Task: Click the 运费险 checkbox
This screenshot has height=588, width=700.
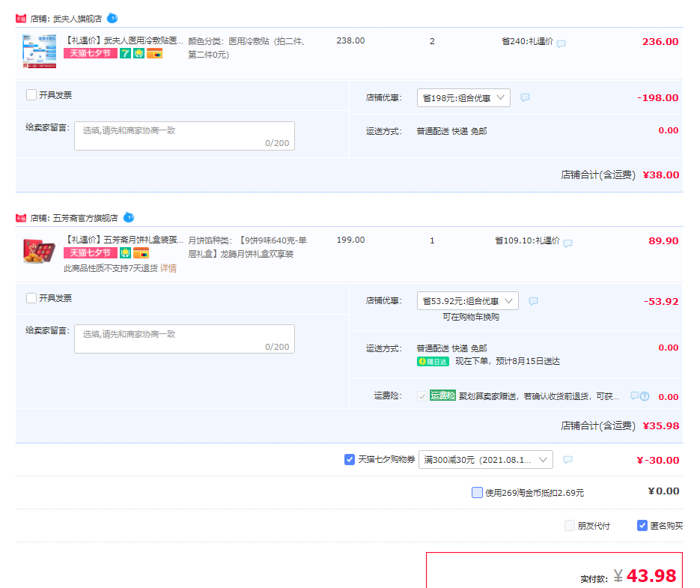Action: [422, 396]
